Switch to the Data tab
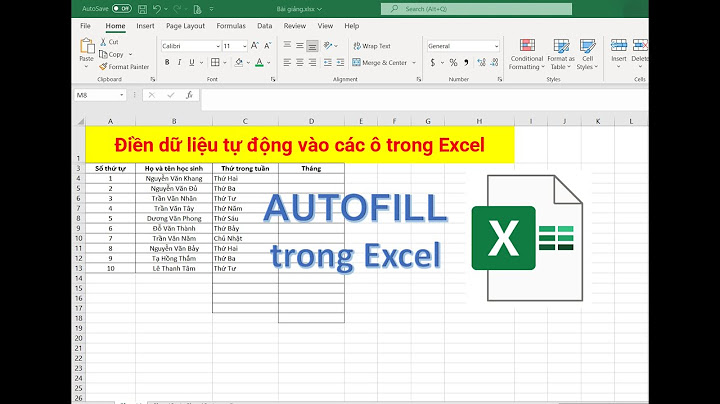The width and height of the screenshot is (720, 404). tap(264, 26)
